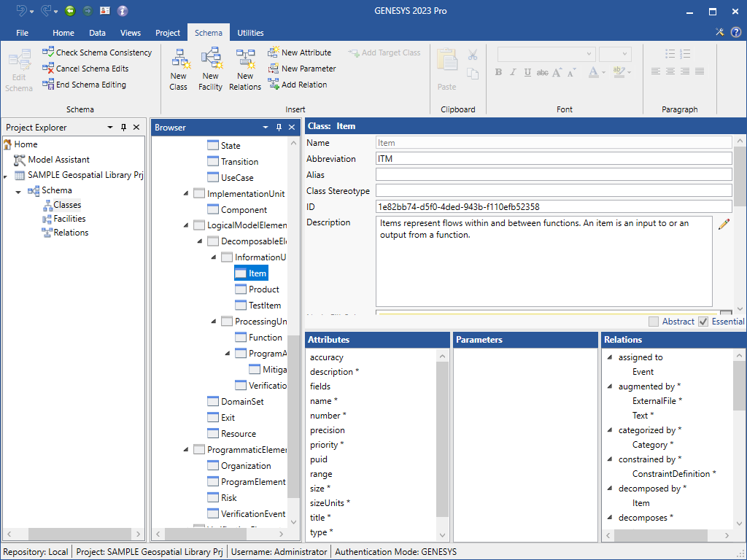This screenshot has height=560, width=747.
Task: Pin the Browser panel
Action: pos(279,128)
